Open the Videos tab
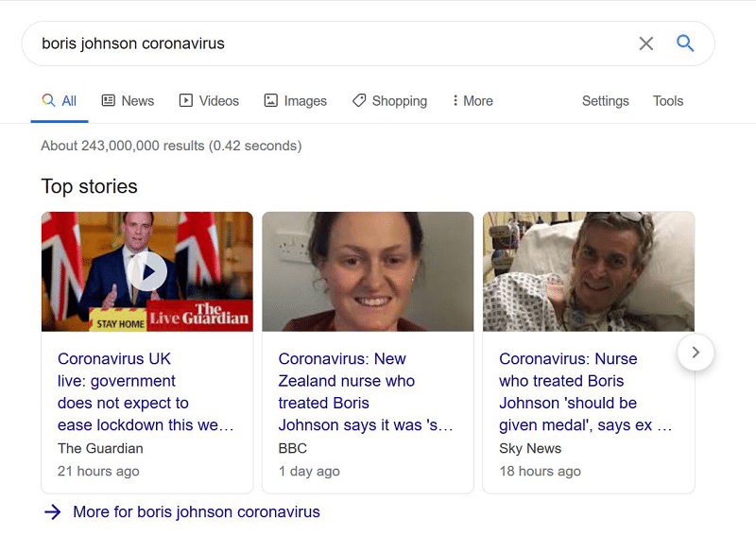This screenshot has width=756, height=536. [x=209, y=101]
